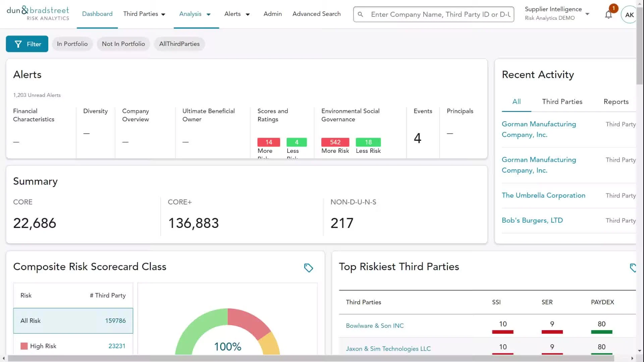Open the AK user avatar menu
The height and width of the screenshot is (362, 644).
coord(629,15)
